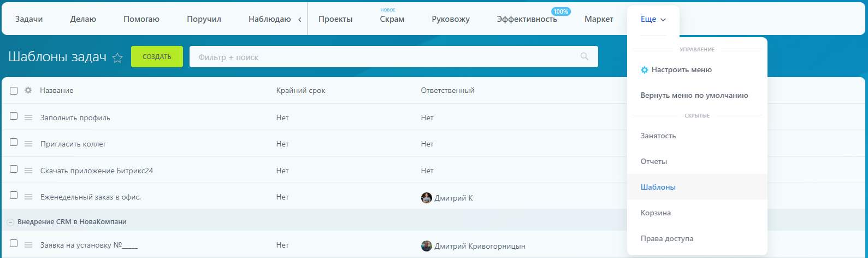The image size is (868, 258).
Task: Open the Руковожу tab
Action: click(451, 19)
